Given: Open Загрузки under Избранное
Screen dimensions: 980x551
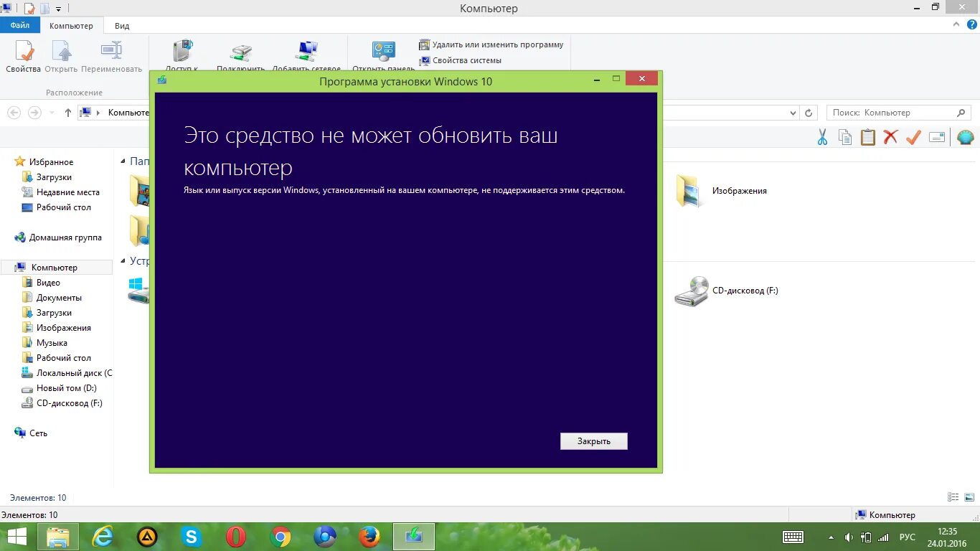Looking at the screenshot, I should tap(54, 177).
